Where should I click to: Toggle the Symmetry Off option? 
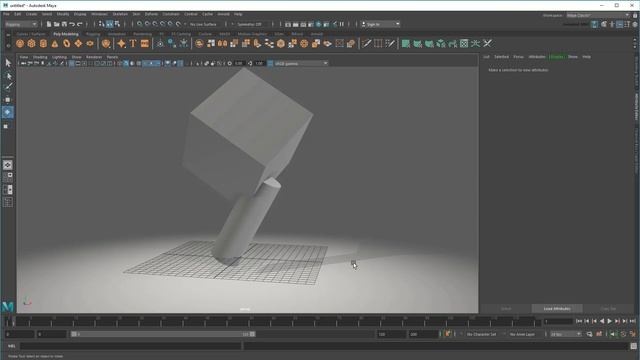[250, 24]
